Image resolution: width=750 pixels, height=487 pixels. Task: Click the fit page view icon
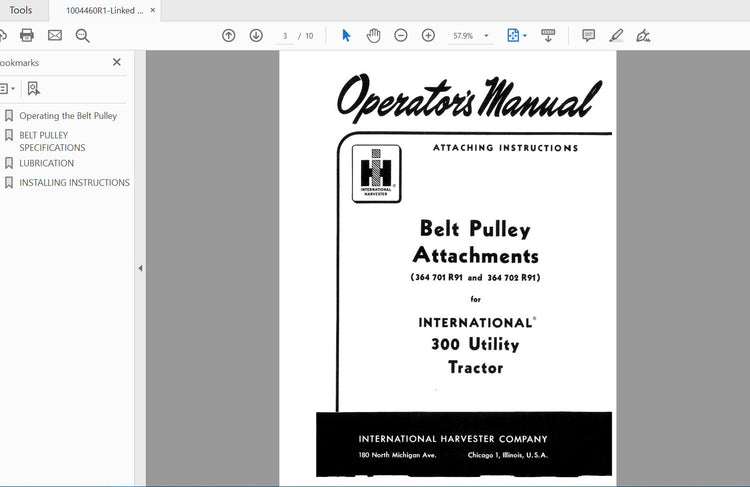coord(513,35)
